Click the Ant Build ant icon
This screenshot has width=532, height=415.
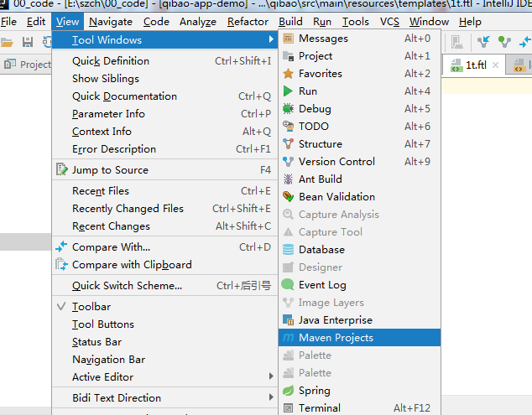pyautogui.click(x=288, y=179)
